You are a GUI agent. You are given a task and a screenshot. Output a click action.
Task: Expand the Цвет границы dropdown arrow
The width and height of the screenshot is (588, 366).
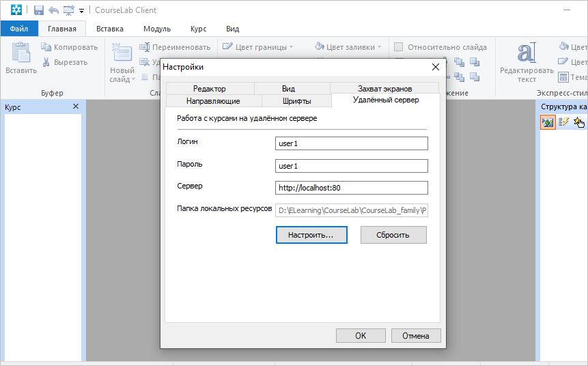coord(291,47)
